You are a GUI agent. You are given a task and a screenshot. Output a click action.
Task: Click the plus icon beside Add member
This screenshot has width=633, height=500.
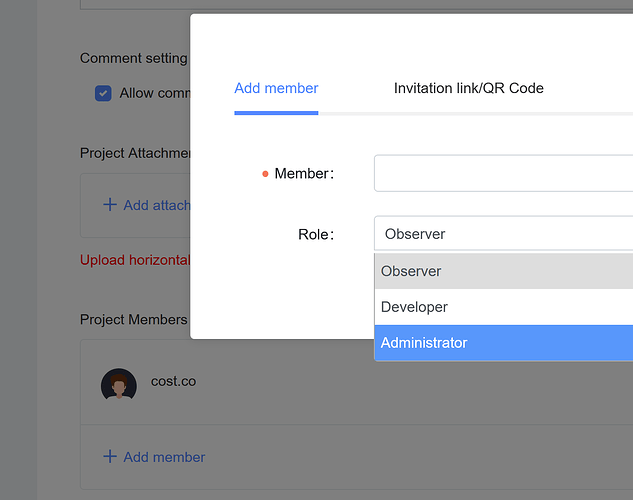[x=110, y=456]
